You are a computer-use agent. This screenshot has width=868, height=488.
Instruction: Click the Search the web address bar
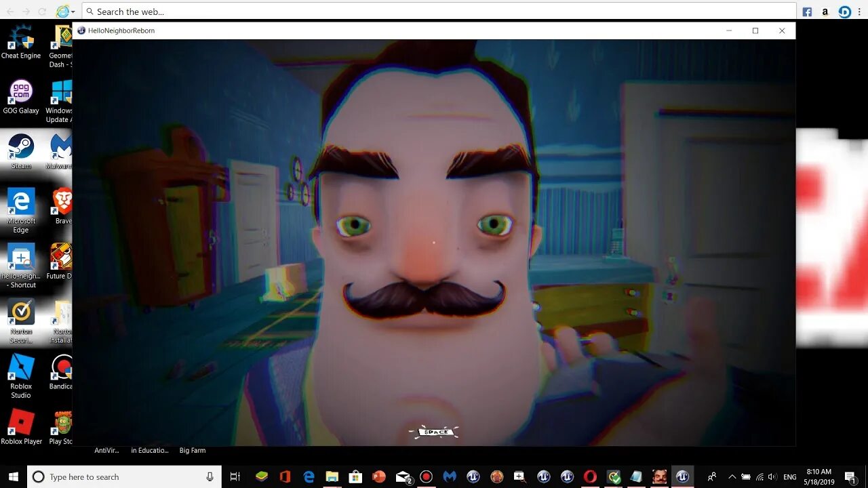[x=439, y=12]
